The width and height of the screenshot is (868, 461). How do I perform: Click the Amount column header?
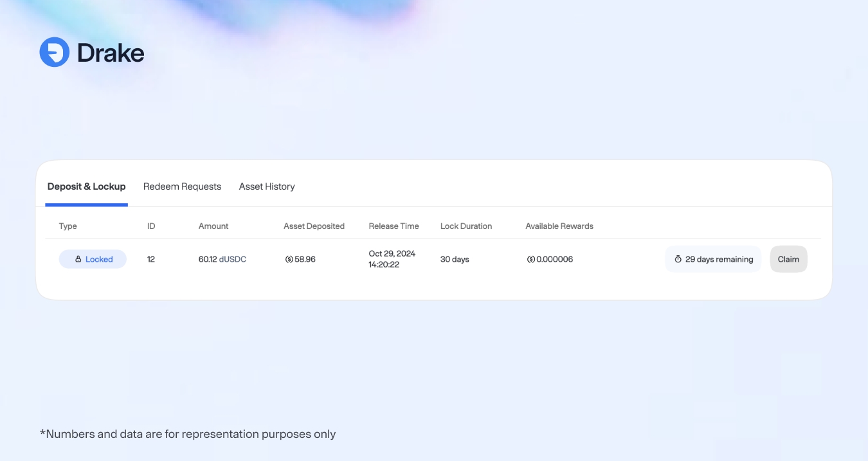pos(213,226)
